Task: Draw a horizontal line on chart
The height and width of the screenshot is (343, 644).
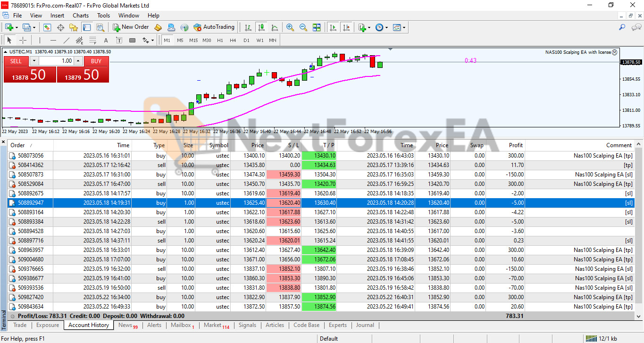Action: [x=53, y=40]
